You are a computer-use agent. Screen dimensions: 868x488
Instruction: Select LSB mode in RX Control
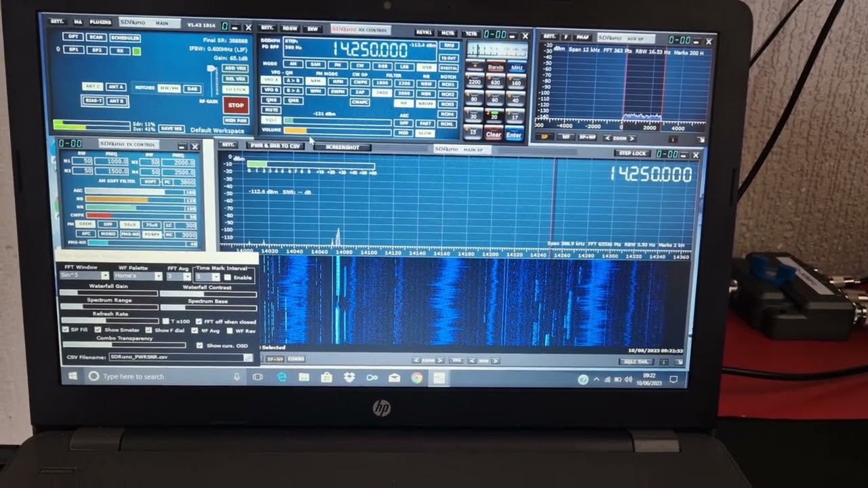pyautogui.click(x=404, y=66)
